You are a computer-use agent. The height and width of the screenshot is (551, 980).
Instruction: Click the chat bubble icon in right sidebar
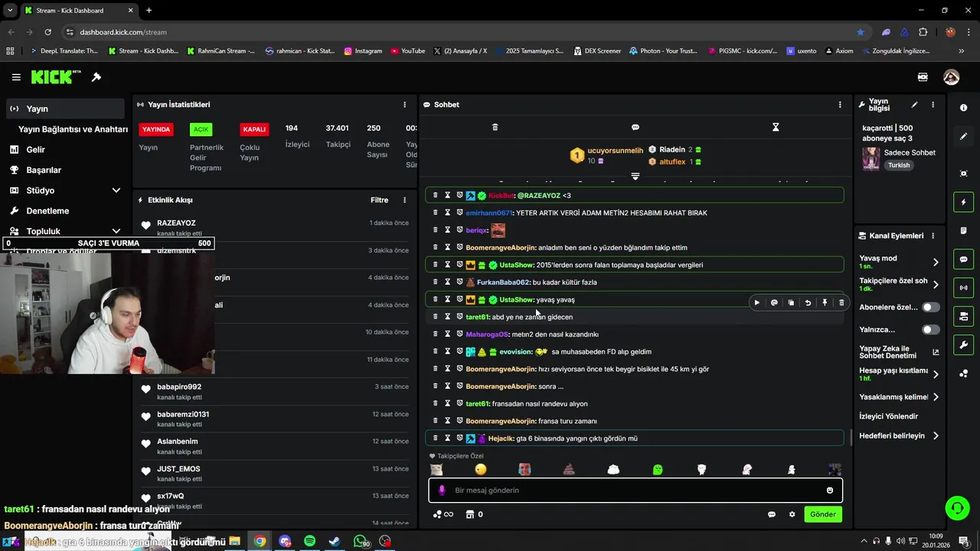tap(963, 259)
